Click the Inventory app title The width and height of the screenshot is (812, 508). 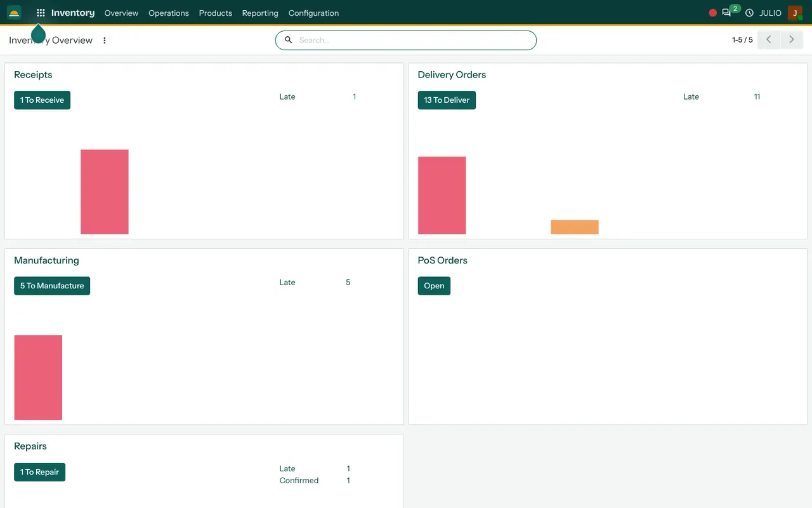pyautogui.click(x=73, y=13)
